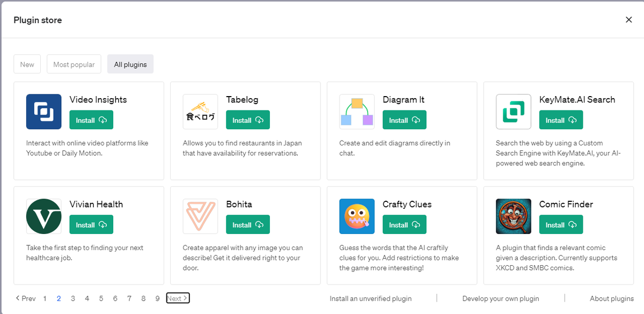Image resolution: width=644 pixels, height=314 pixels.
Task: Click the Diagram It plugin logo
Action: 357,112
